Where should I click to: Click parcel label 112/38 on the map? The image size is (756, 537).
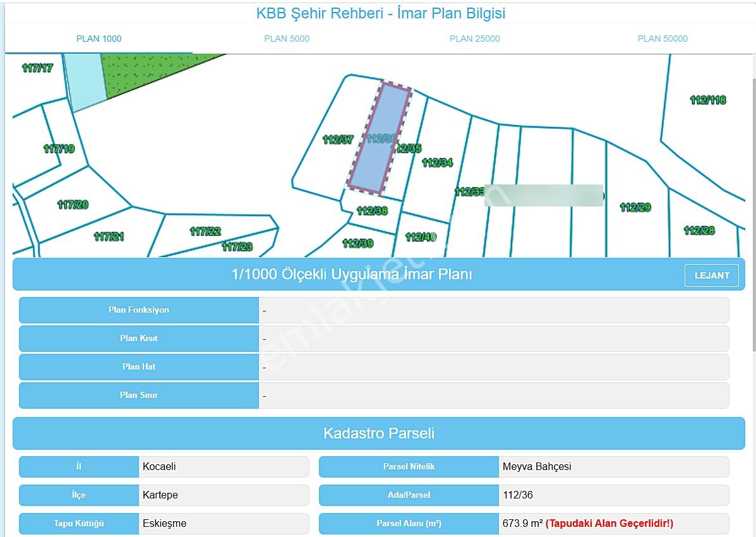point(372,211)
